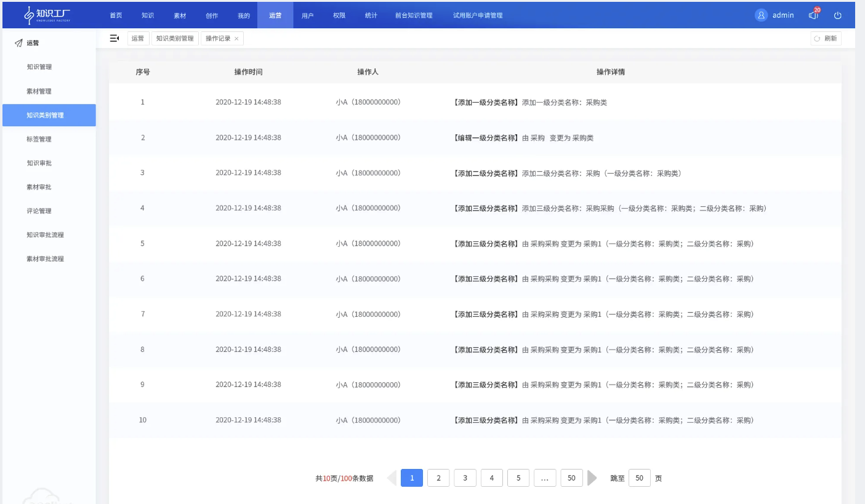Click the 操作时间 column header

coord(248,72)
